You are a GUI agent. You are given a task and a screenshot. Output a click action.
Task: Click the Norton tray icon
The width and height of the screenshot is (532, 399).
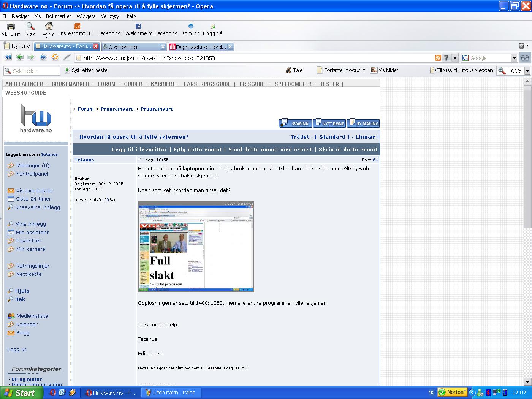[452, 392]
